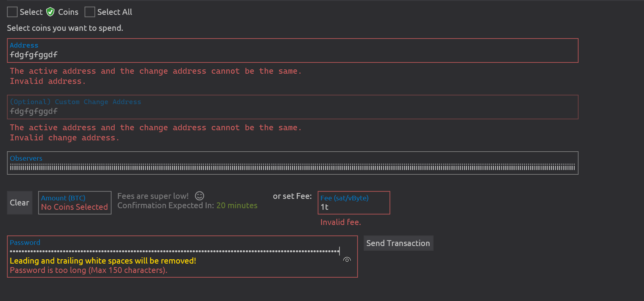Click the Observers input field

[292, 163]
